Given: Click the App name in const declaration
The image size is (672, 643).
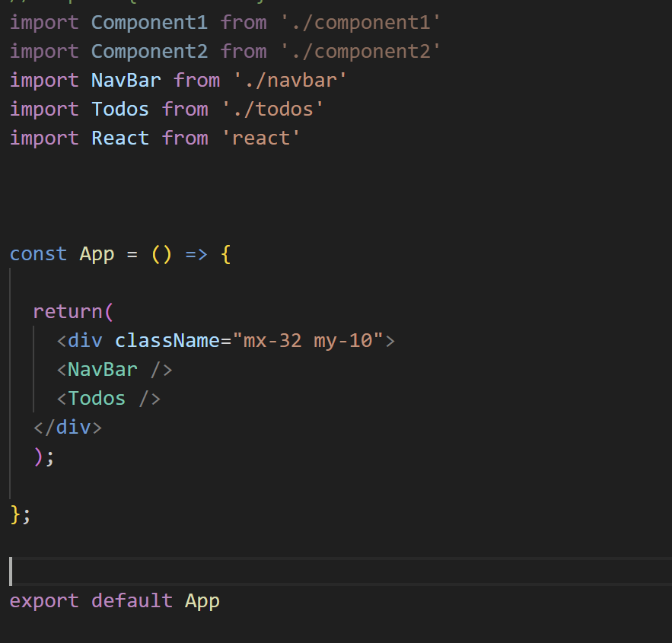Looking at the screenshot, I should [x=97, y=254].
